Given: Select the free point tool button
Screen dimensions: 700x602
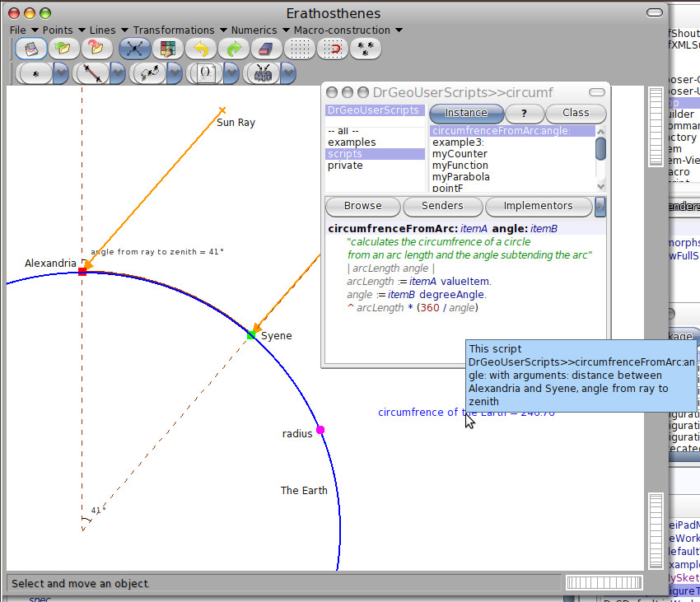Looking at the screenshot, I should click(35, 73).
